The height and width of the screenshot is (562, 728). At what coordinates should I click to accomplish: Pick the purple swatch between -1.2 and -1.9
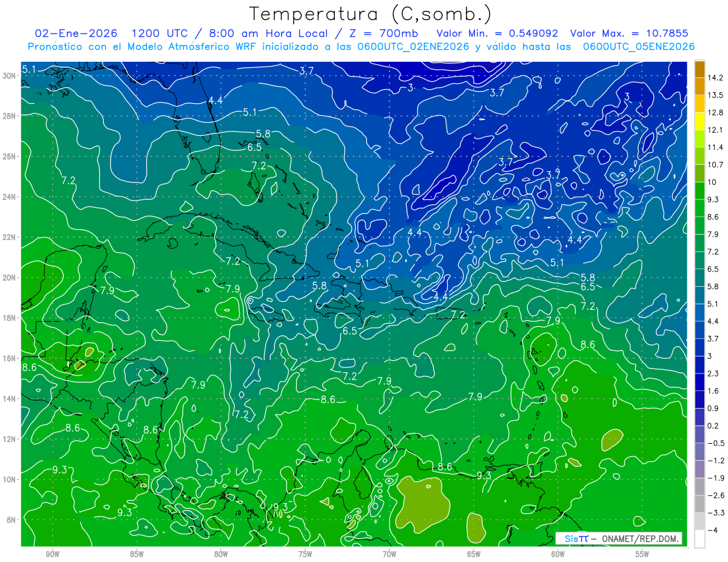click(x=699, y=469)
